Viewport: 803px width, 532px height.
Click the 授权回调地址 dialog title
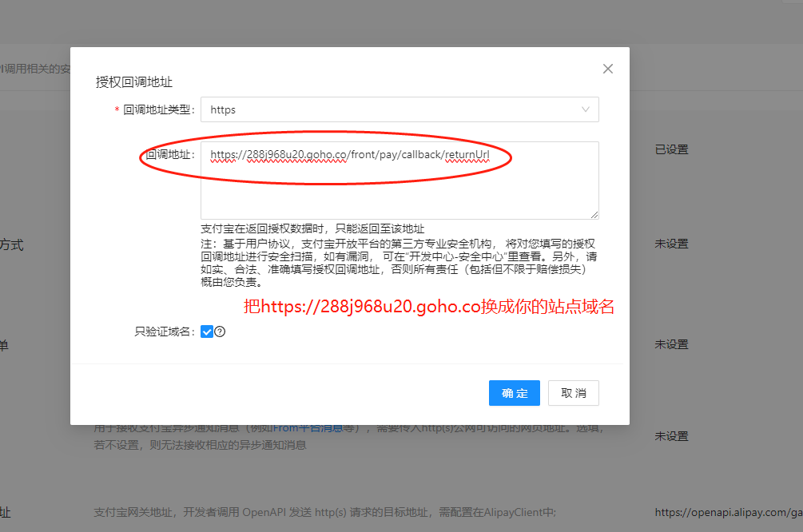[x=134, y=81]
